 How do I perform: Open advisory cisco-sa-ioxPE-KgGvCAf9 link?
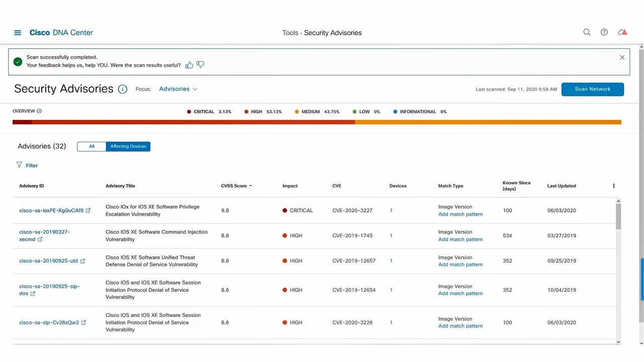tap(51, 211)
